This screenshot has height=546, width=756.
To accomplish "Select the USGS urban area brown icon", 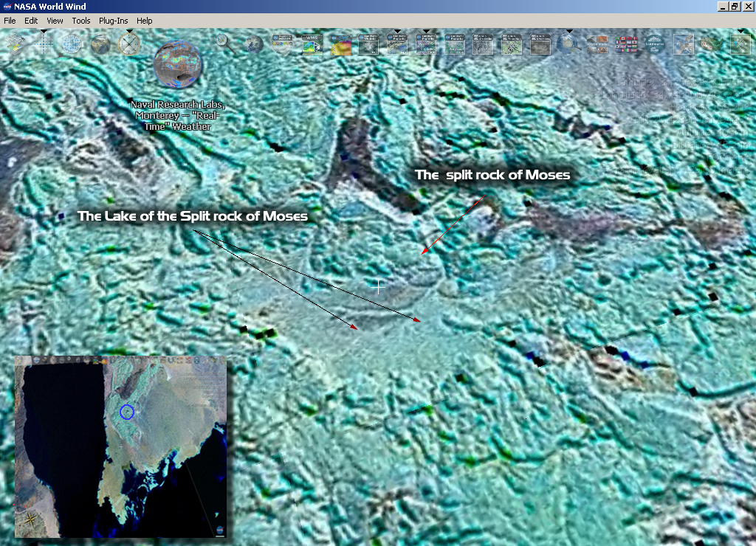I will coord(540,44).
